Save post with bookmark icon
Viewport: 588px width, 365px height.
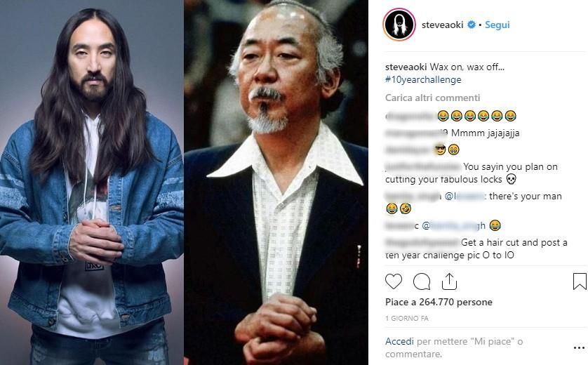[x=580, y=281]
